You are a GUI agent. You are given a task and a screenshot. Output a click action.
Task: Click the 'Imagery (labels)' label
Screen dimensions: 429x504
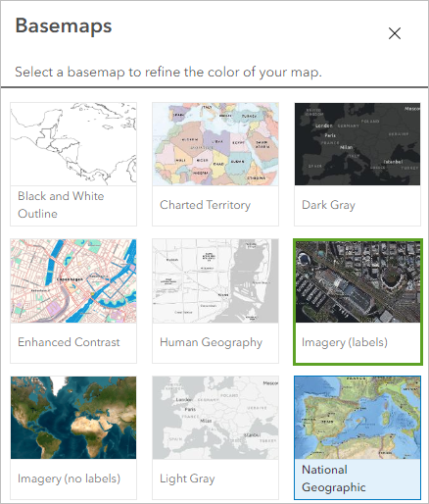pyautogui.click(x=345, y=342)
